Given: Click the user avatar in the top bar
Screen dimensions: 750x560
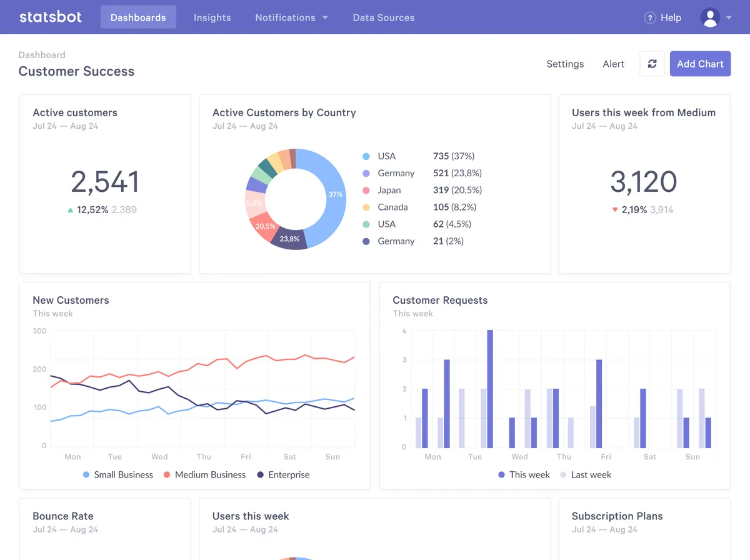Looking at the screenshot, I should (710, 17).
